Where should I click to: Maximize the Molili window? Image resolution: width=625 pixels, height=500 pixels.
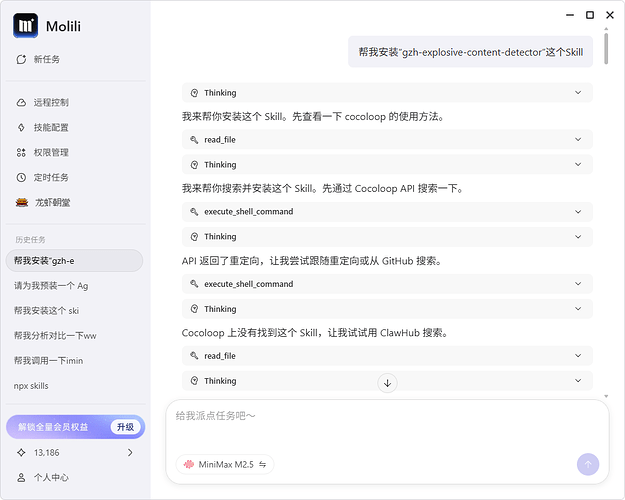590,15
